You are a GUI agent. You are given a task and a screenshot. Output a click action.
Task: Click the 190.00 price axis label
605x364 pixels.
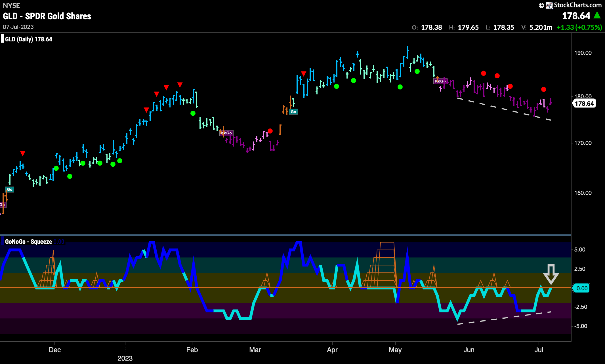[583, 53]
